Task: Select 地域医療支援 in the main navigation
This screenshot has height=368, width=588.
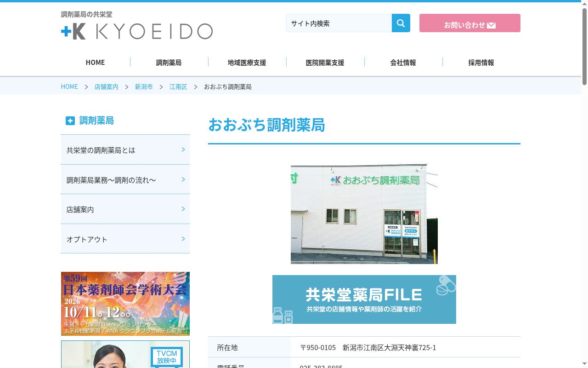Action: tap(247, 63)
